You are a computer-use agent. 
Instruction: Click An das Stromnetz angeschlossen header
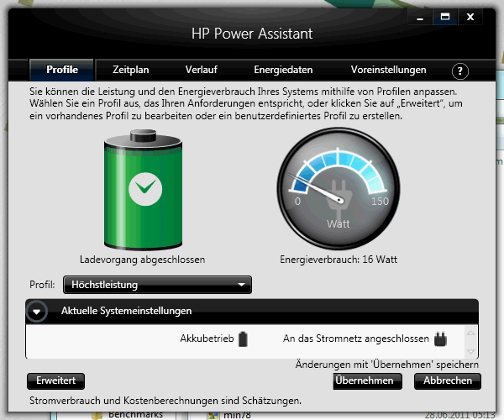click(356, 339)
